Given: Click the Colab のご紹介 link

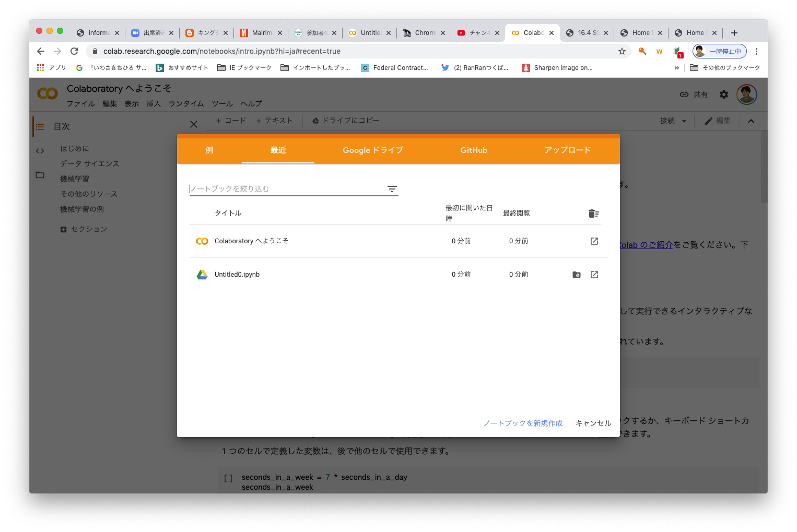Looking at the screenshot, I should click(646, 245).
